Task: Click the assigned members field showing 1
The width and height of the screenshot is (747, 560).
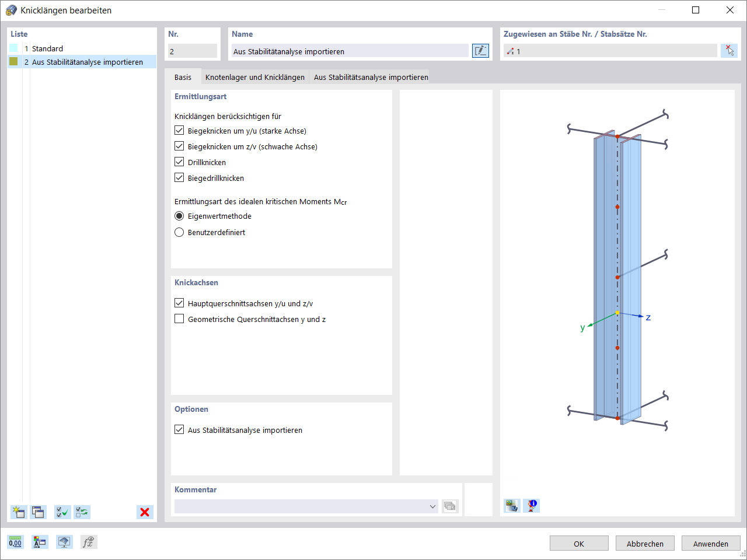Action: 610,51
